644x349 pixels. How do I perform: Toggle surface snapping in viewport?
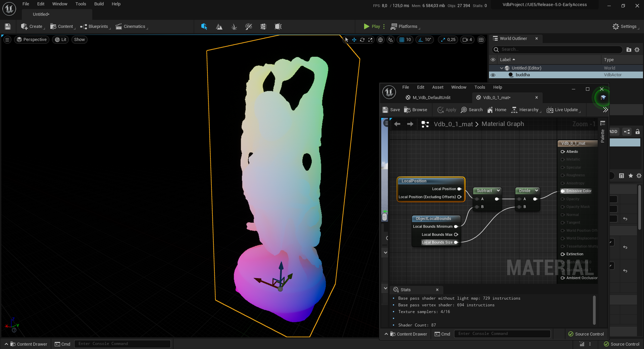click(390, 40)
